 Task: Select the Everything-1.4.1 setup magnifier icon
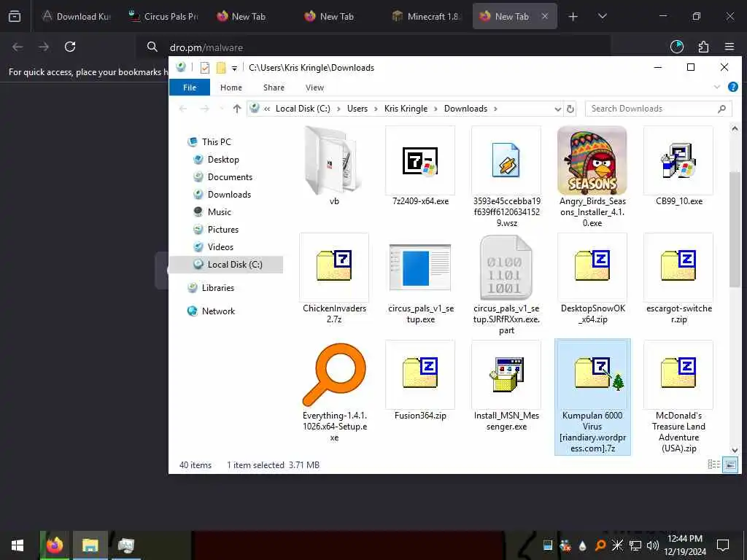click(x=334, y=374)
